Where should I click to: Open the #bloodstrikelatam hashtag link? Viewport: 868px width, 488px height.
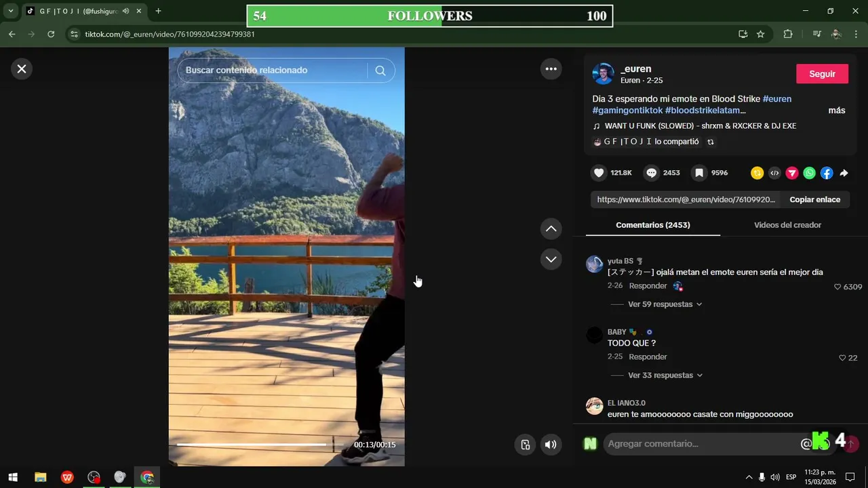click(x=705, y=110)
